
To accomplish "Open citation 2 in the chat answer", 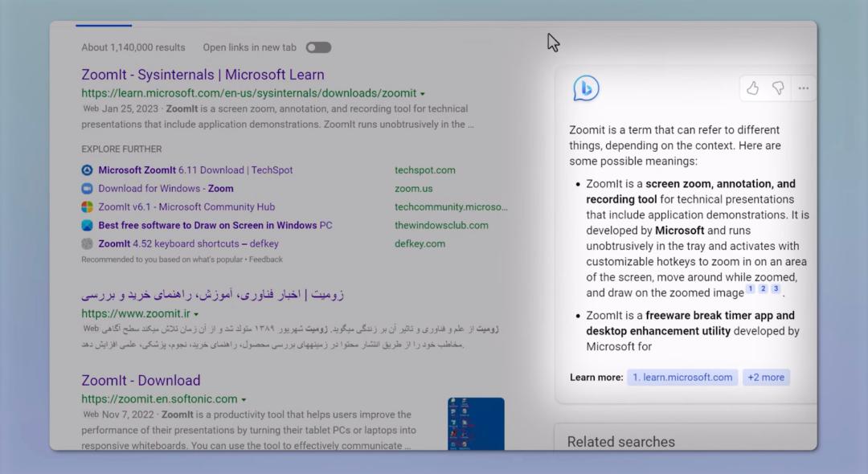I will coord(763,288).
